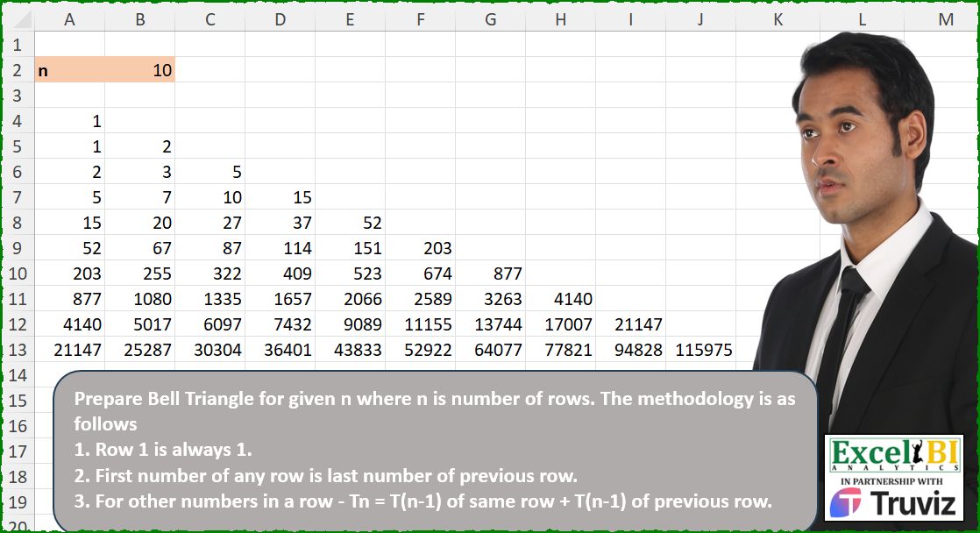Screen dimensions: 980x533
Task: Select column I header
Action: click(630, 19)
